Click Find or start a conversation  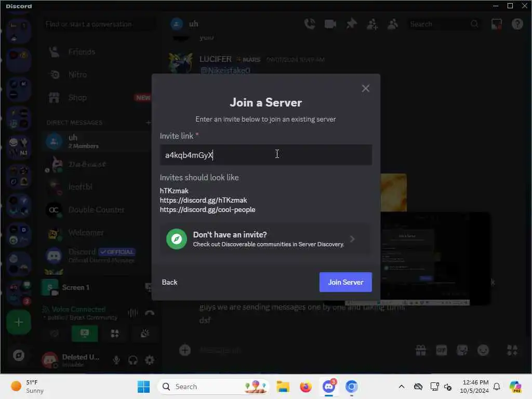[x=98, y=24]
